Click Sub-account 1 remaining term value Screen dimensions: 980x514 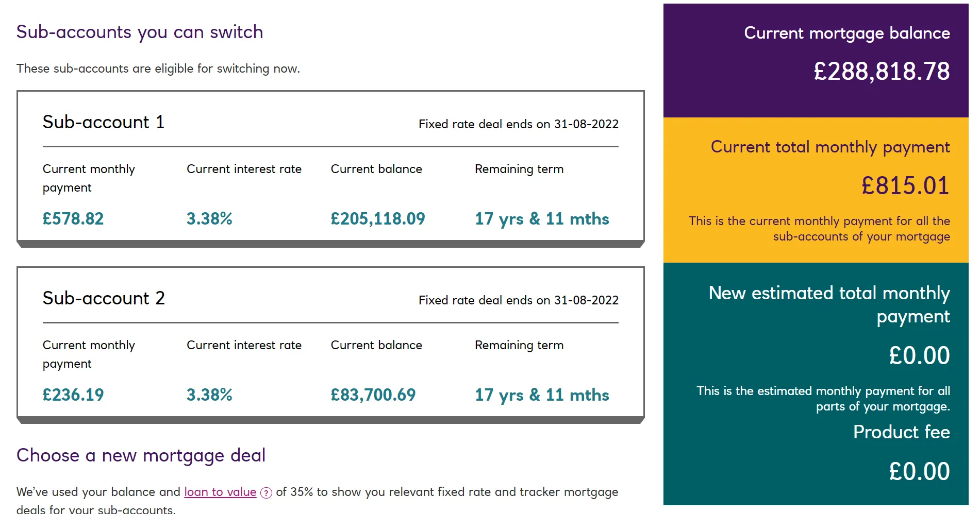542,219
